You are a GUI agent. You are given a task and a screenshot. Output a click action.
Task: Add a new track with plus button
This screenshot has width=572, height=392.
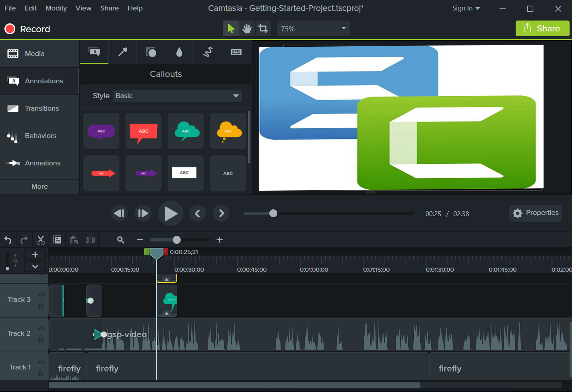click(35, 254)
